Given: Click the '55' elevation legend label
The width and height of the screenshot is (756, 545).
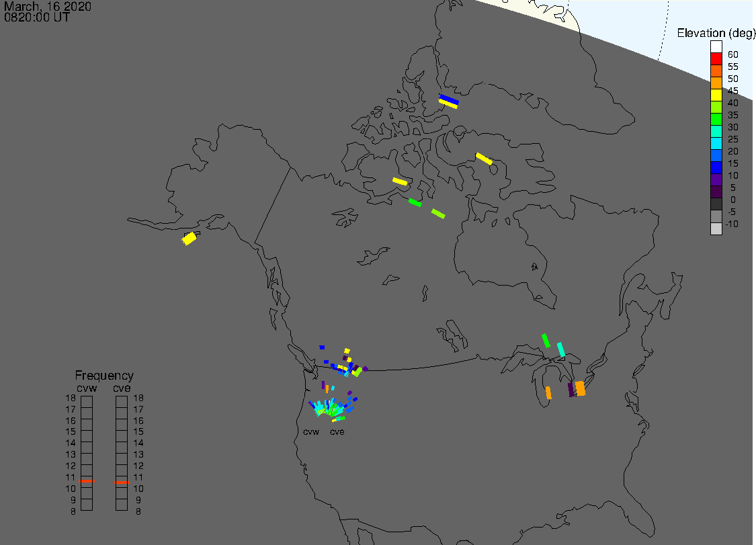Looking at the screenshot, I should click(x=733, y=67).
